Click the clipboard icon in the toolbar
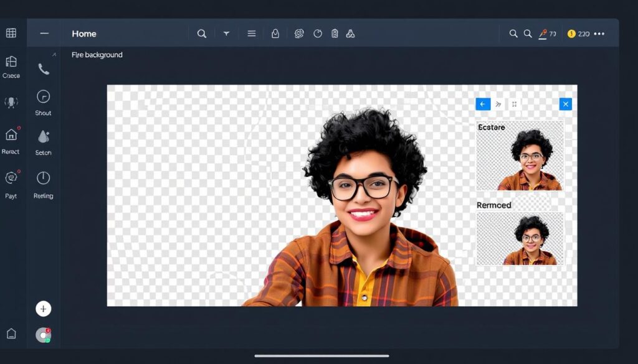 335,34
